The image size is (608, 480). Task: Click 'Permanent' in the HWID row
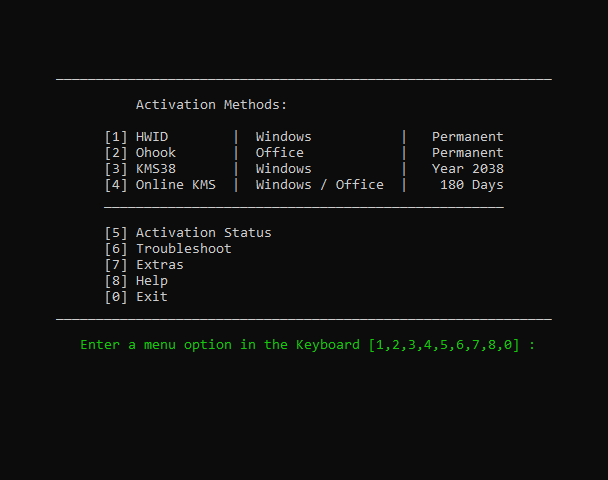tap(467, 137)
